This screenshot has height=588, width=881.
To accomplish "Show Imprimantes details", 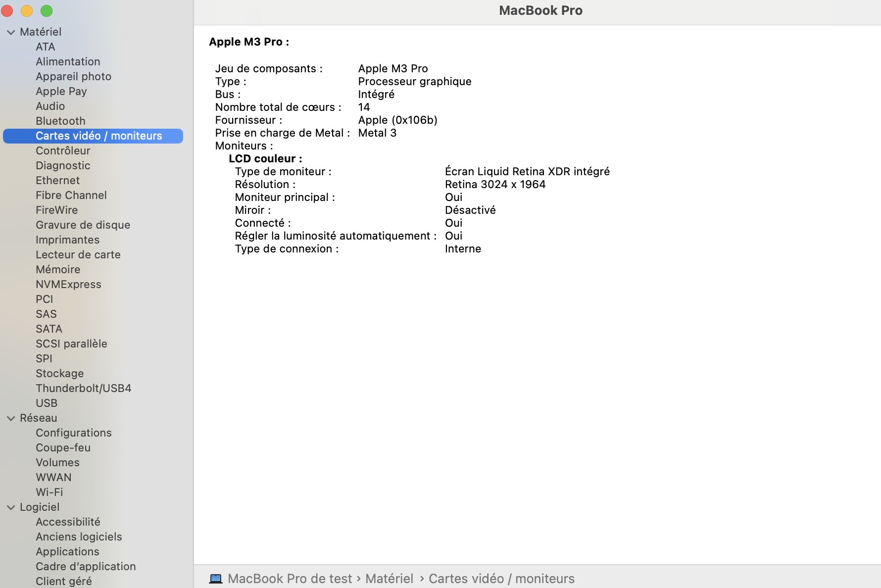I will click(x=67, y=240).
